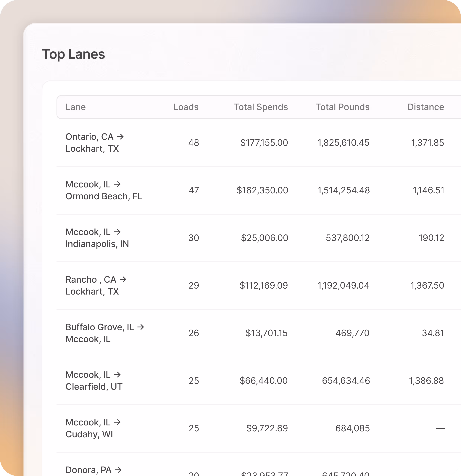This screenshot has height=476, width=461.
Task: Click arrow icon beside Buffalo Grove, IL
Action: tap(141, 327)
